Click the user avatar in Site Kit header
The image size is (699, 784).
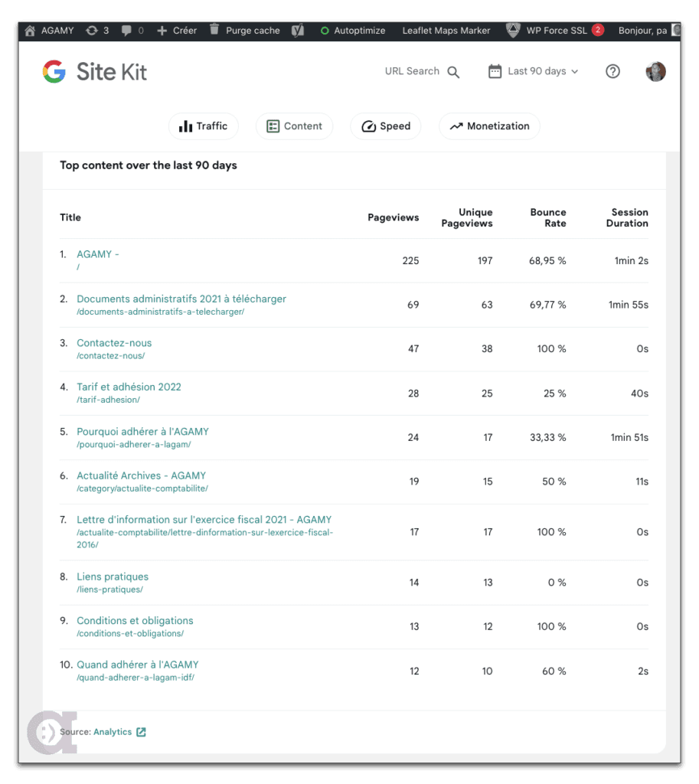(x=655, y=71)
